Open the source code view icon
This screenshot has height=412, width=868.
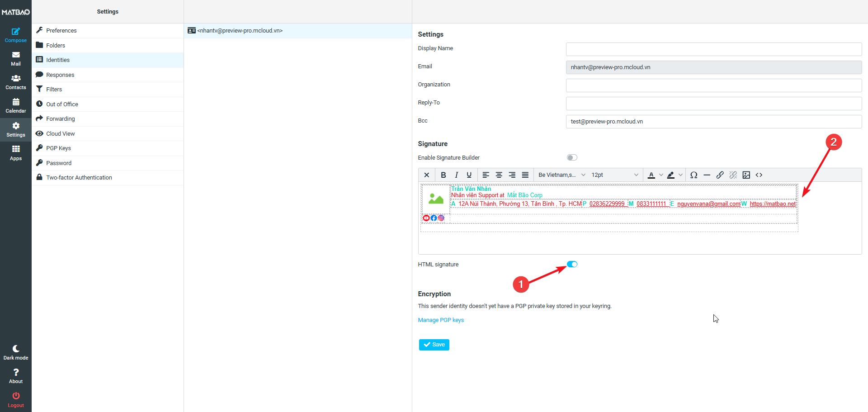[x=759, y=175]
